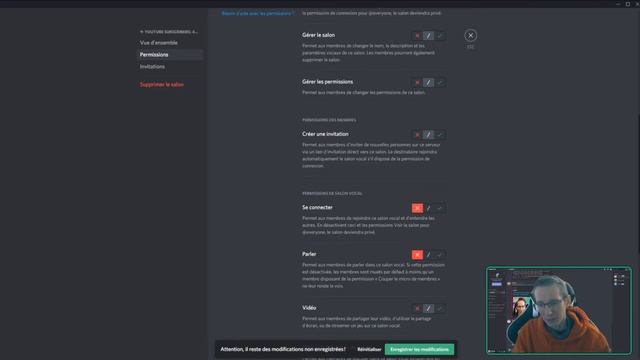Screen dimensions: 640x360
Task: Click the Gérer le salon heading
Action: [318, 35]
